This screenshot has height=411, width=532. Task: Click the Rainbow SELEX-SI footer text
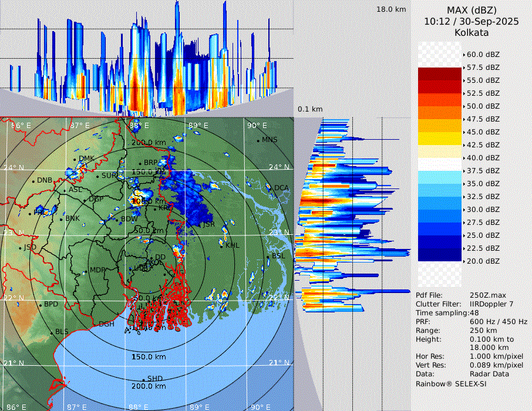[x=451, y=383]
